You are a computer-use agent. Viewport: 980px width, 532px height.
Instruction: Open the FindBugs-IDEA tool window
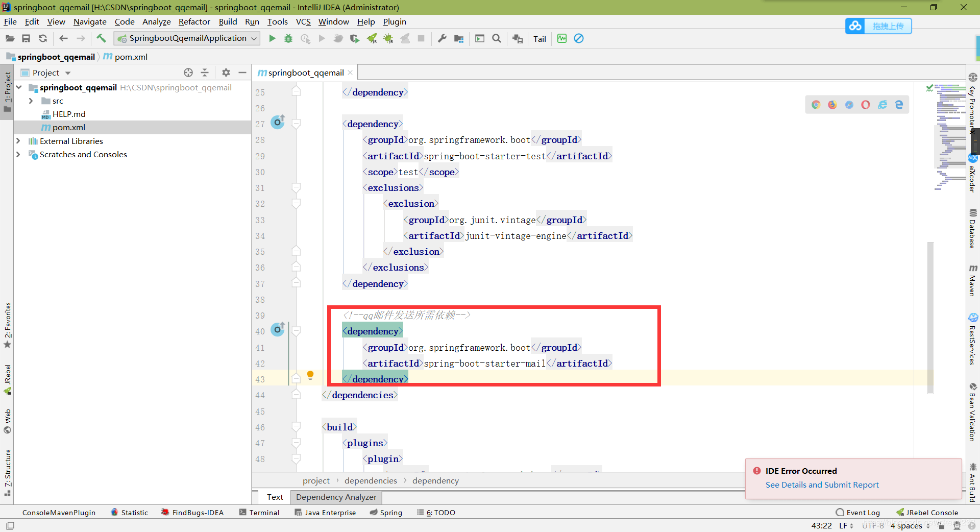192,512
